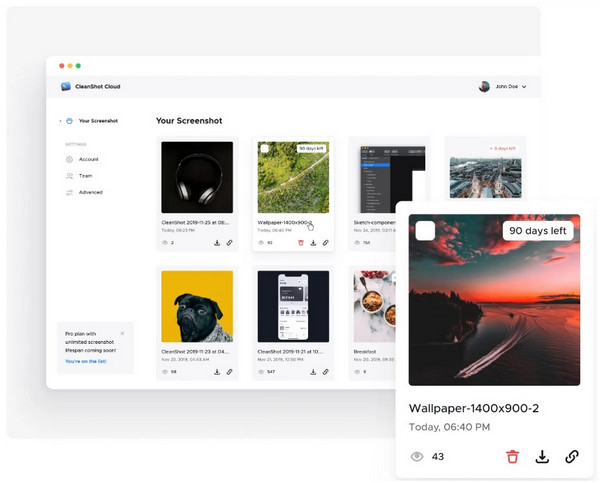Download the mobile app screenshot
The image size is (600, 483).
click(313, 372)
